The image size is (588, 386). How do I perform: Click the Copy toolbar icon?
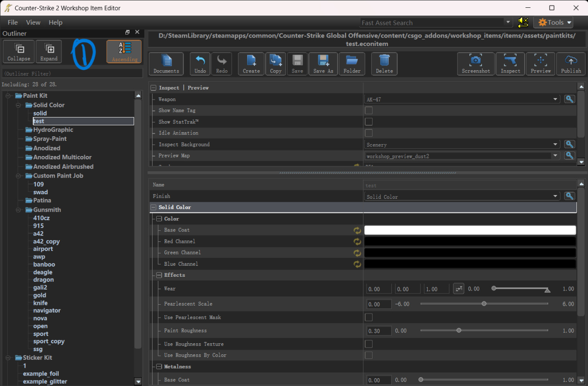pos(276,64)
